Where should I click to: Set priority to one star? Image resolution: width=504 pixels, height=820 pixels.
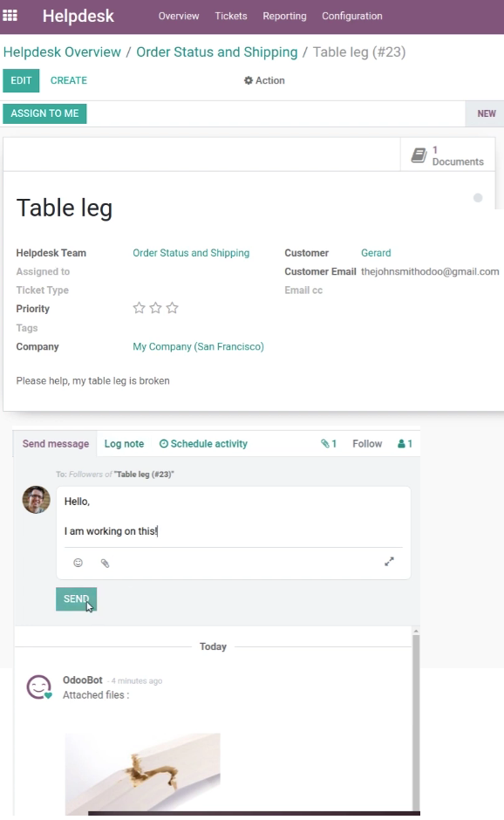pyautogui.click(x=139, y=308)
